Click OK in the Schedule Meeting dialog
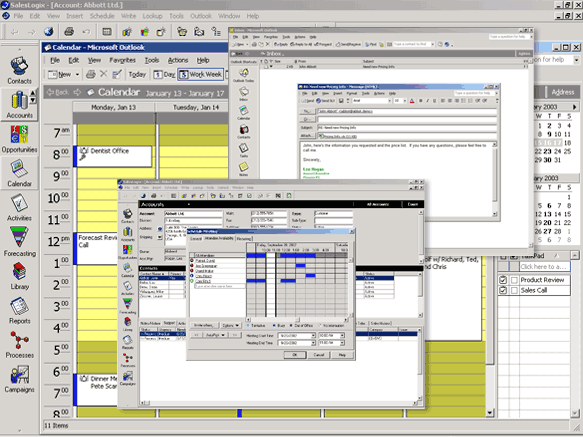 [294, 355]
